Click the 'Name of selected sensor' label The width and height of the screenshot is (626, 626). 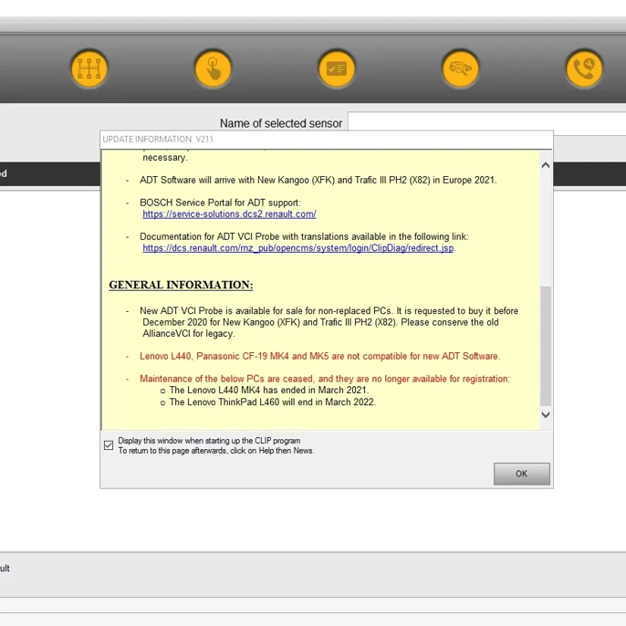tap(281, 123)
